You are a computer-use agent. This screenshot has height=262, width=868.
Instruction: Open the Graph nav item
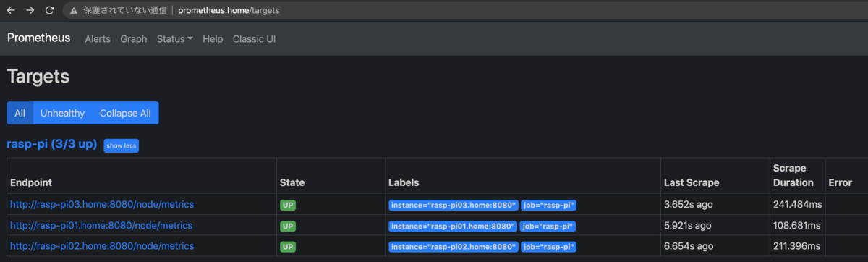coord(134,39)
